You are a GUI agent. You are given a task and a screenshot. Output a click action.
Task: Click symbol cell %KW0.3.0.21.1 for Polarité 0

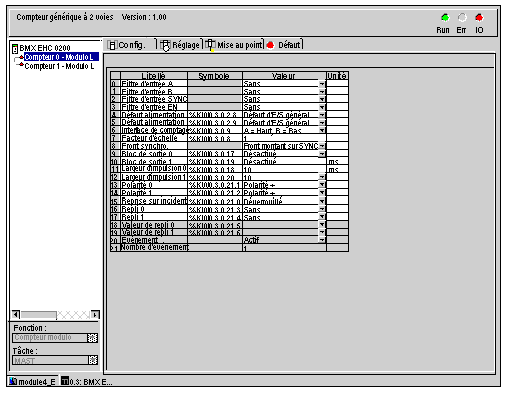(215, 185)
